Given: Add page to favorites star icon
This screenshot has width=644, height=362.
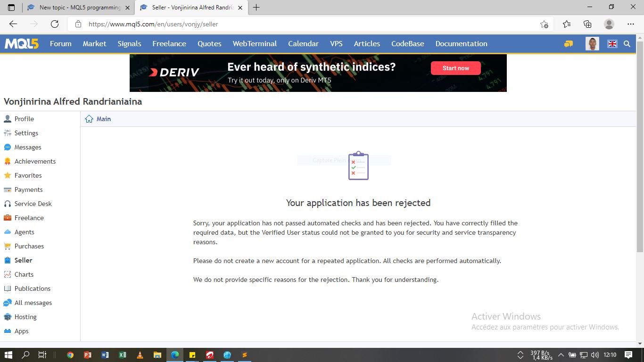Looking at the screenshot, I should click(544, 24).
